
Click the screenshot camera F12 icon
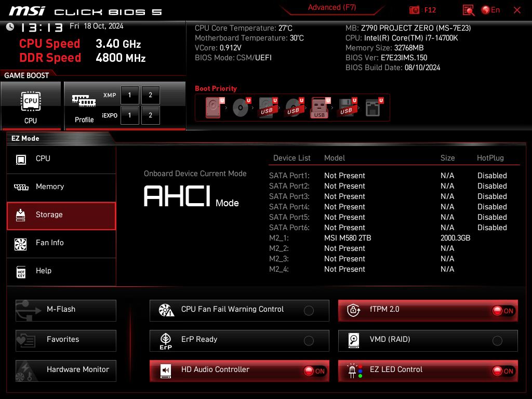(414, 10)
